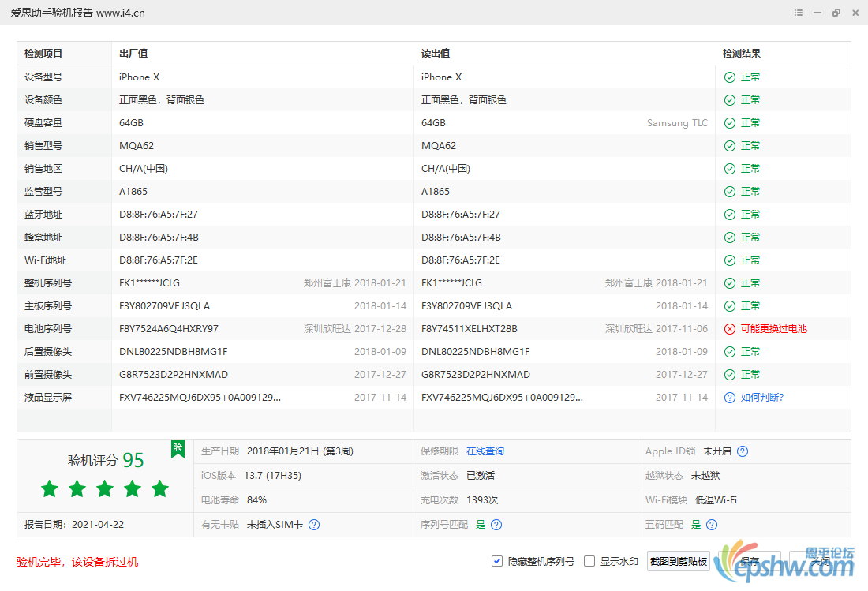
Task: Click the green check icon for 销售地区
Action: [x=730, y=169]
